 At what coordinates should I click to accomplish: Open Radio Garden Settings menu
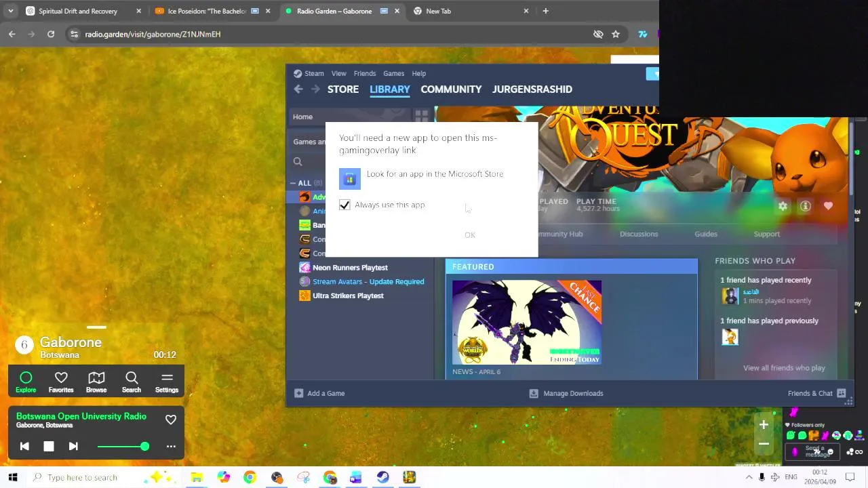(167, 382)
